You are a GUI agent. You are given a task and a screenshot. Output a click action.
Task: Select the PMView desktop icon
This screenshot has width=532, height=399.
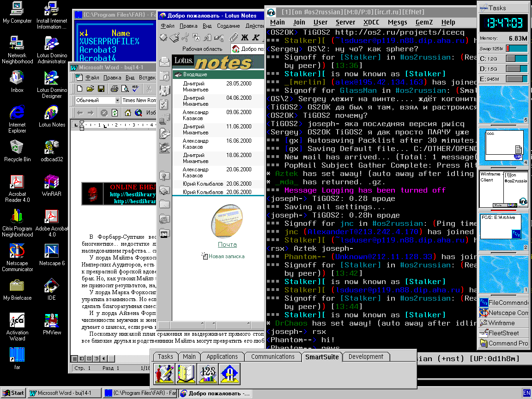[x=52, y=324]
